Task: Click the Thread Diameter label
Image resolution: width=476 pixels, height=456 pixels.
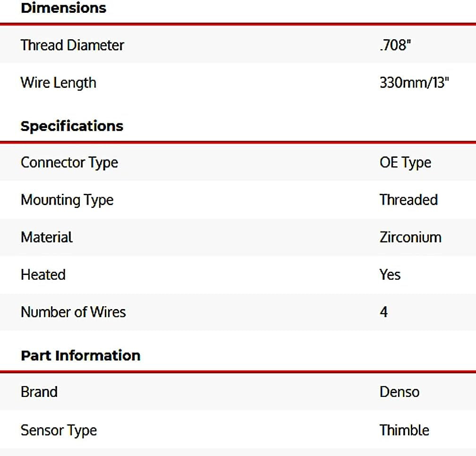Action: click(72, 45)
